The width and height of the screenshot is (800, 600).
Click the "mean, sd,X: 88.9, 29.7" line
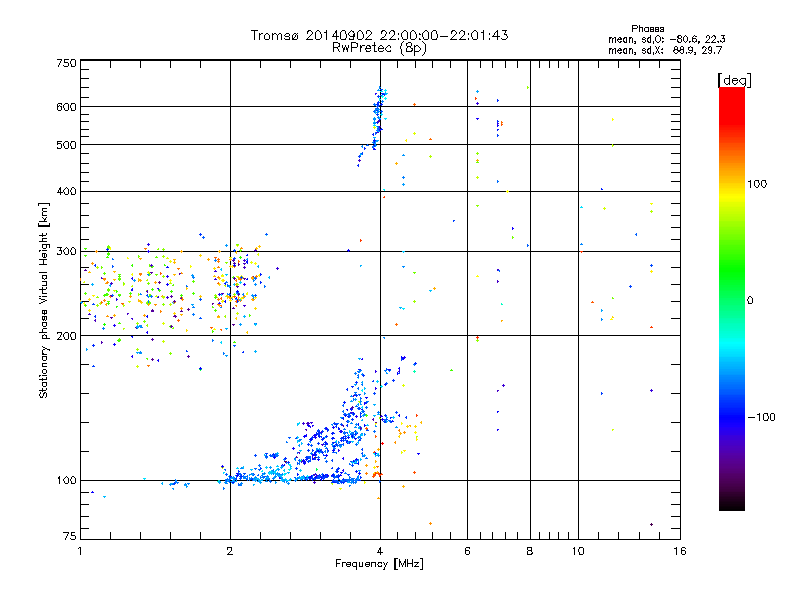click(x=665, y=50)
